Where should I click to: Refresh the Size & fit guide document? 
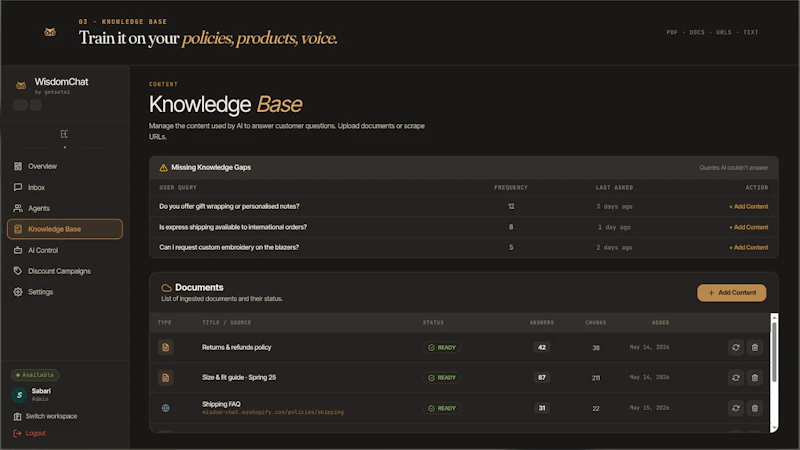tap(736, 378)
